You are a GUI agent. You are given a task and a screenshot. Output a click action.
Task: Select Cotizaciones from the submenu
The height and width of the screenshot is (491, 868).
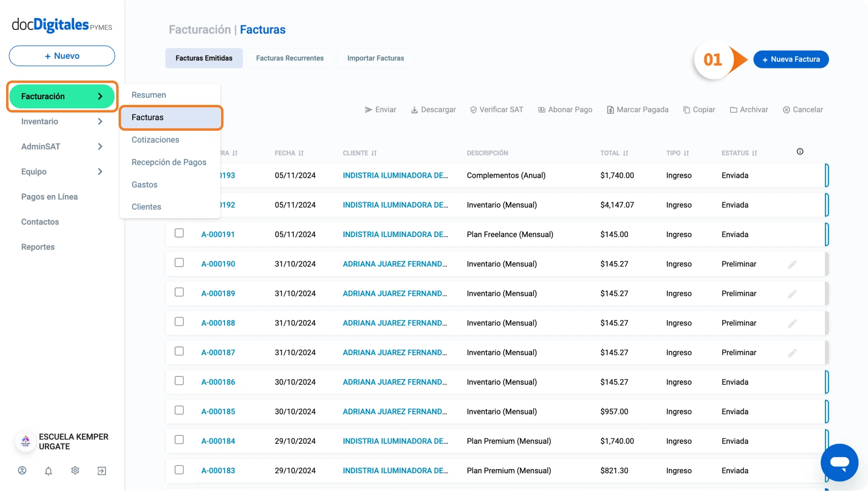(156, 140)
